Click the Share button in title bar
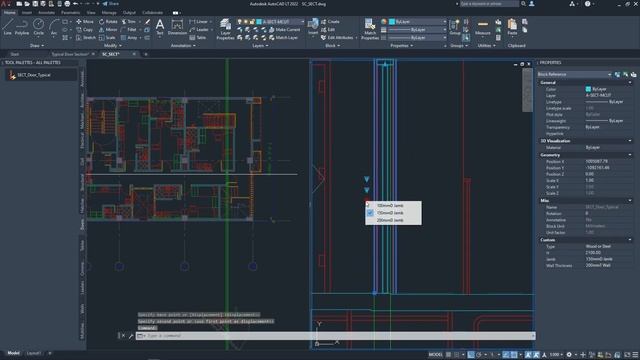This screenshot has width=640, height=360. tap(110, 4)
